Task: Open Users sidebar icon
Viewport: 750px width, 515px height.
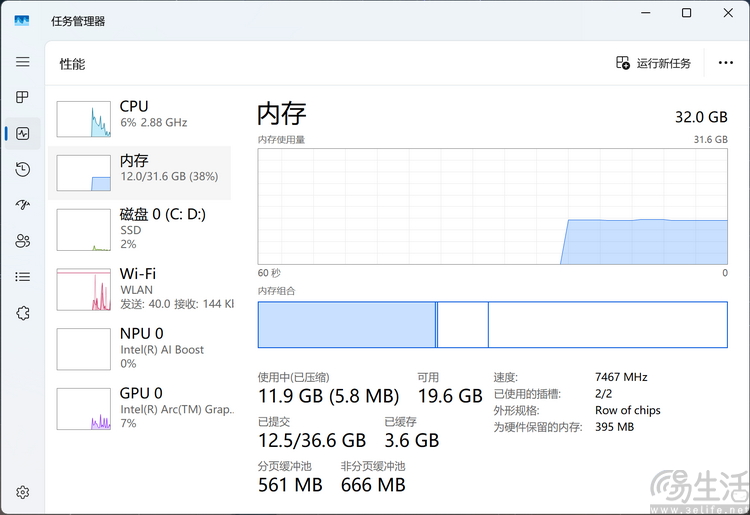Action: click(22, 241)
